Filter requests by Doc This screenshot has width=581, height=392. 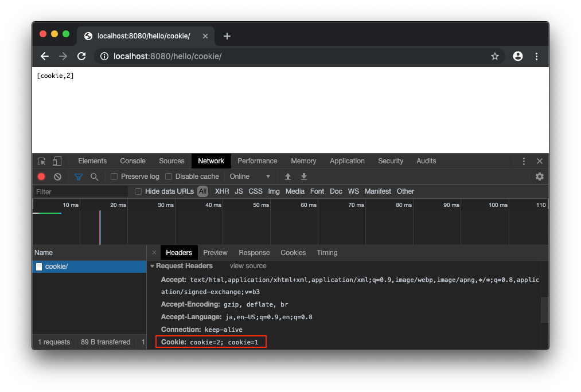tap(336, 191)
